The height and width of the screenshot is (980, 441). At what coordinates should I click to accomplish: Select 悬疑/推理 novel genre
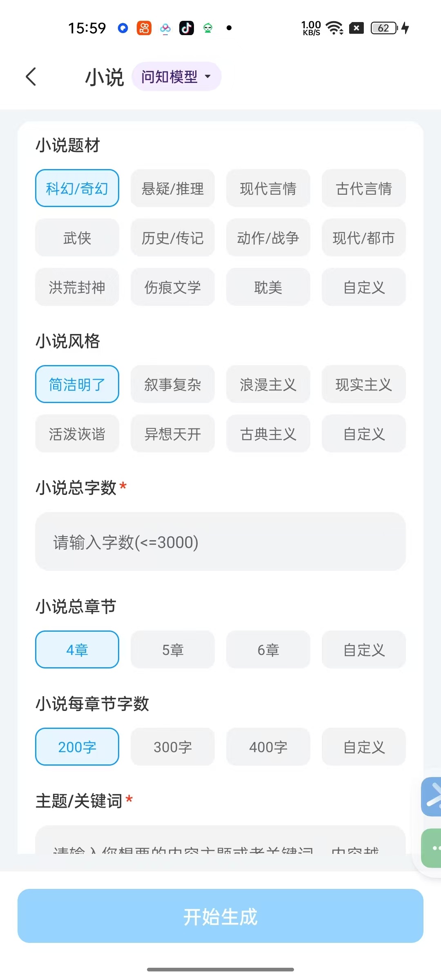(x=173, y=188)
